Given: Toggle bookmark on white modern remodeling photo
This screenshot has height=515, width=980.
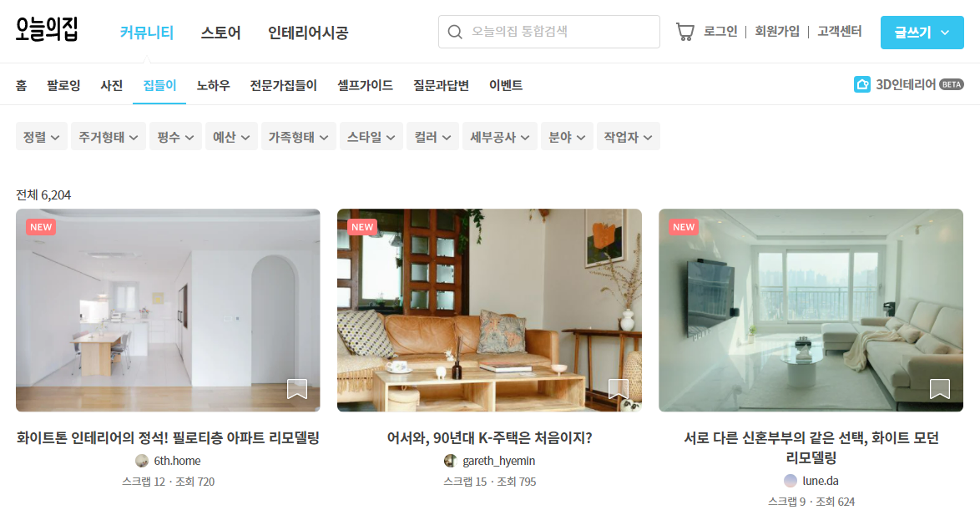Looking at the screenshot, I should [939, 389].
